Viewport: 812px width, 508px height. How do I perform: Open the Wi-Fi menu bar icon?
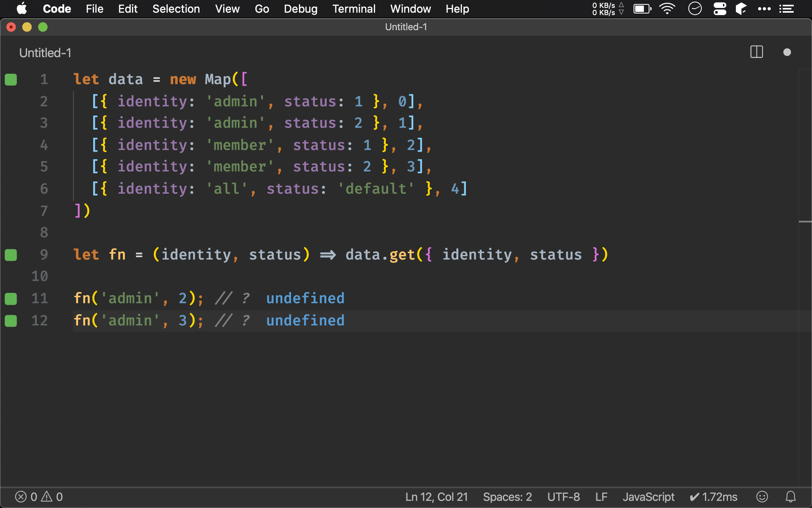(667, 9)
